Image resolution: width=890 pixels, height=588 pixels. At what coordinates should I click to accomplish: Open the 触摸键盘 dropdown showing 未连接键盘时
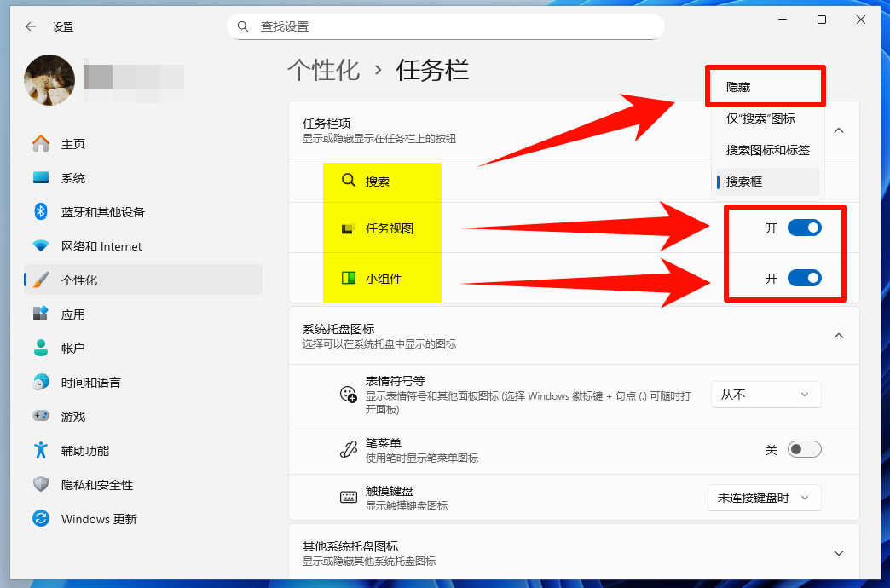(x=764, y=498)
